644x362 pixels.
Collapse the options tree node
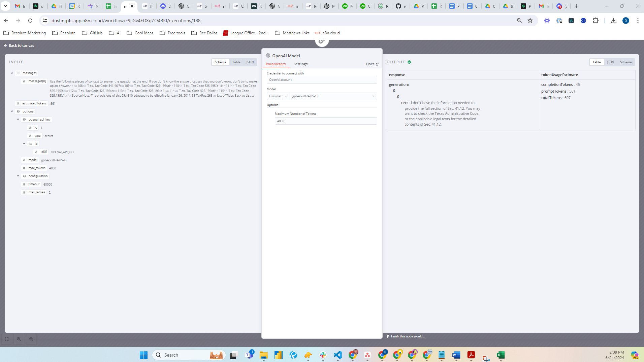pos(12,111)
